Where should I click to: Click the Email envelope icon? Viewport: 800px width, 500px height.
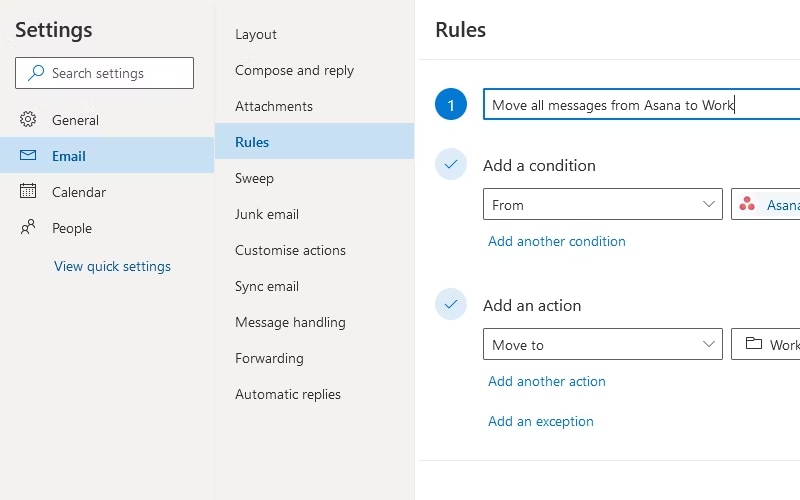pos(28,156)
